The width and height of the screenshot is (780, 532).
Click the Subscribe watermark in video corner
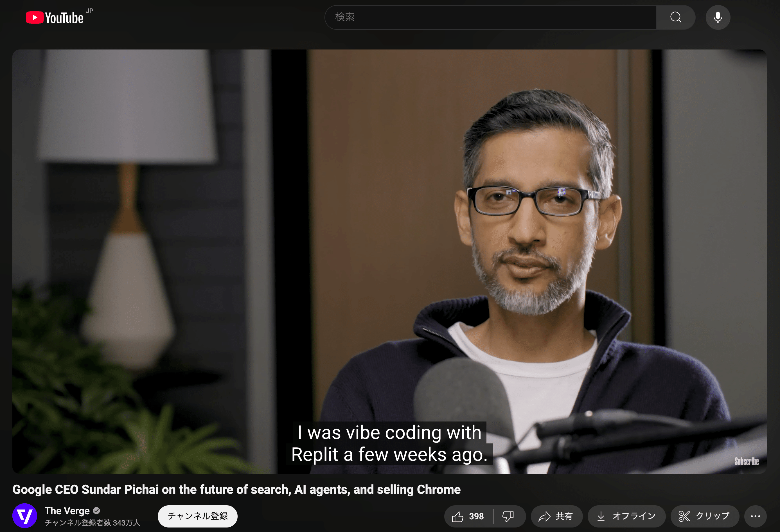tap(747, 461)
